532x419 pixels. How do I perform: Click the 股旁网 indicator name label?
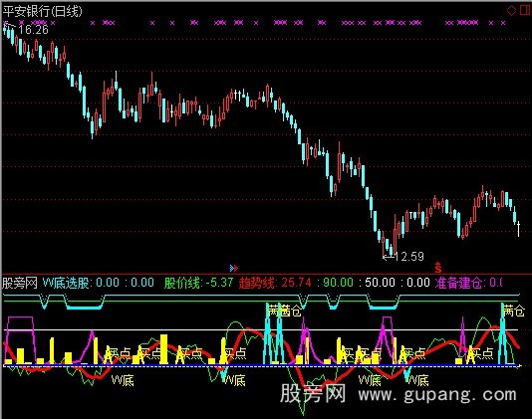20,283
